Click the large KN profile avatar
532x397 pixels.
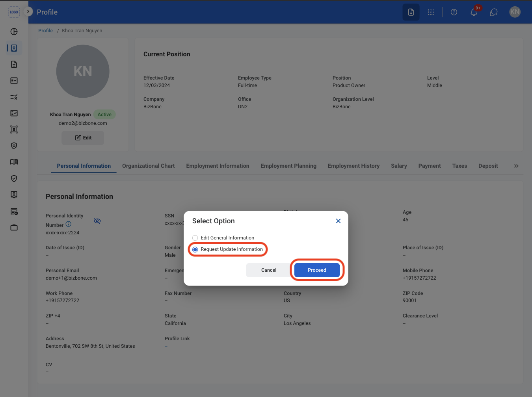pos(83,71)
